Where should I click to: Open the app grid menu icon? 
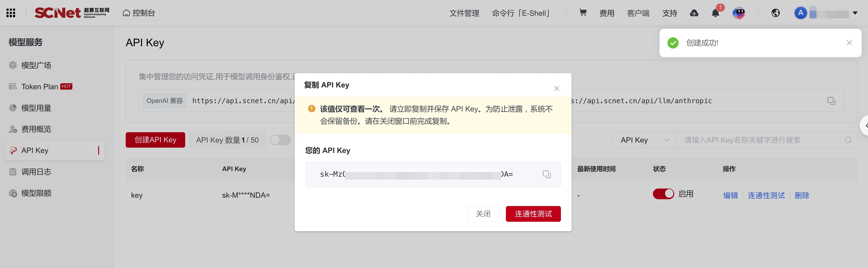11,13
